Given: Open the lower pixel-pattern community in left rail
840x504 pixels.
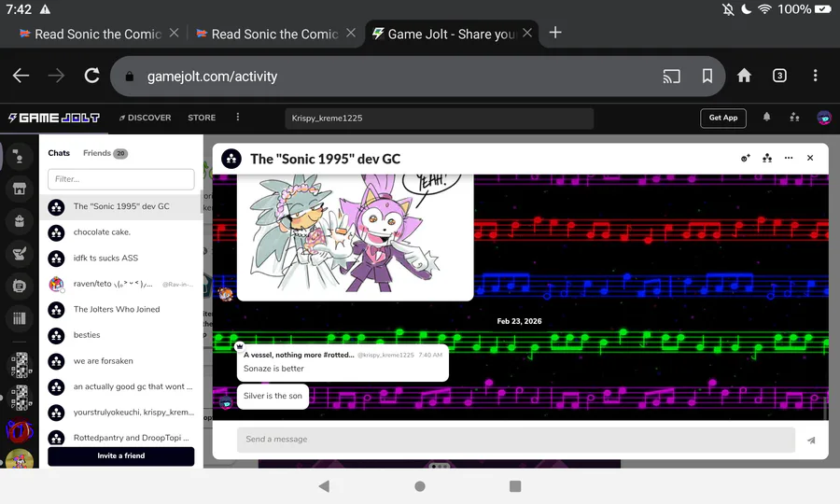Looking at the screenshot, I should click(21, 398).
